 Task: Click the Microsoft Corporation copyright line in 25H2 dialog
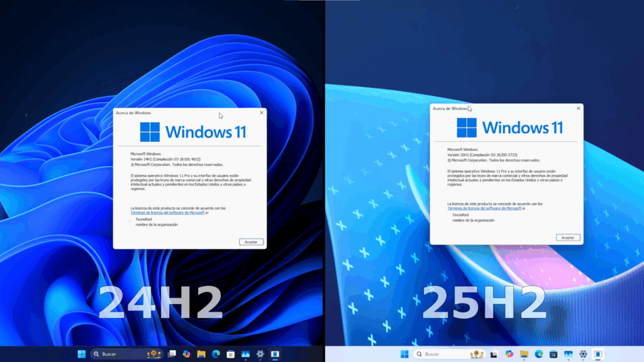[x=494, y=160]
